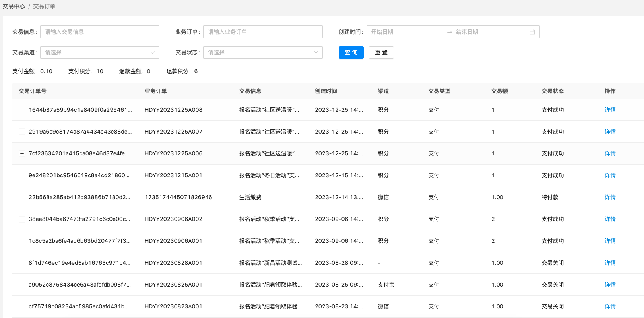Click 支付宝 channel cell
This screenshot has height=318, width=644.
[x=386, y=285]
